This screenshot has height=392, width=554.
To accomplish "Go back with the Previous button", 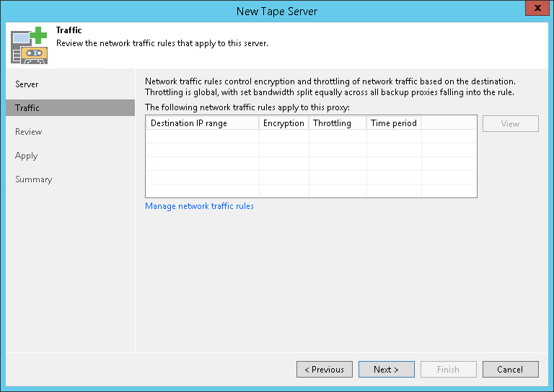I will [325, 370].
